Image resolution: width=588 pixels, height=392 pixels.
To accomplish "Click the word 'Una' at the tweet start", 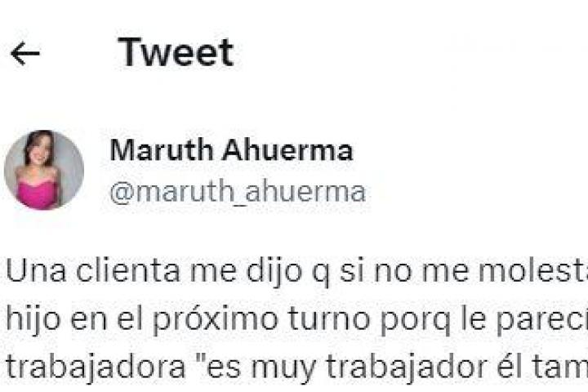I will click(36, 271).
